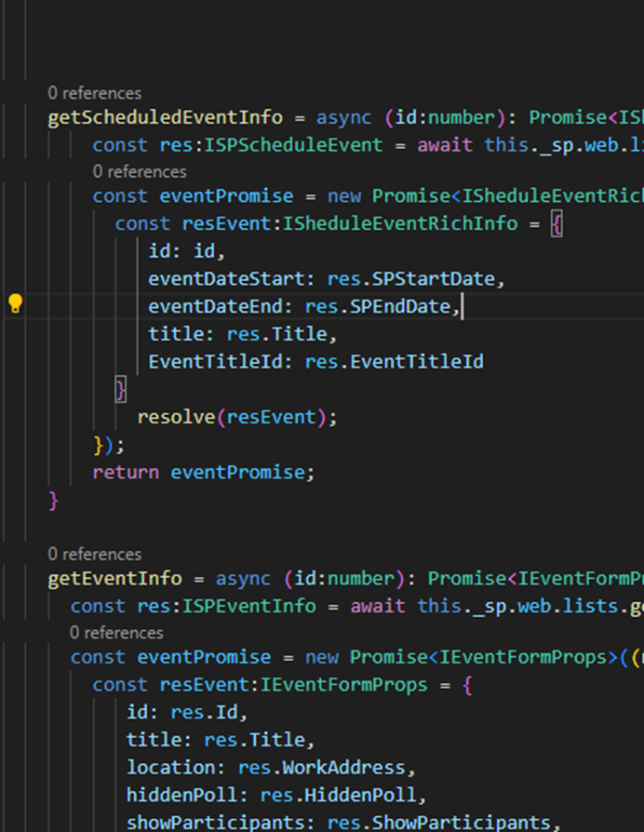Open '0 references' above getScheduledEventInfo
Image resolution: width=644 pixels, height=832 pixels.
(94, 93)
